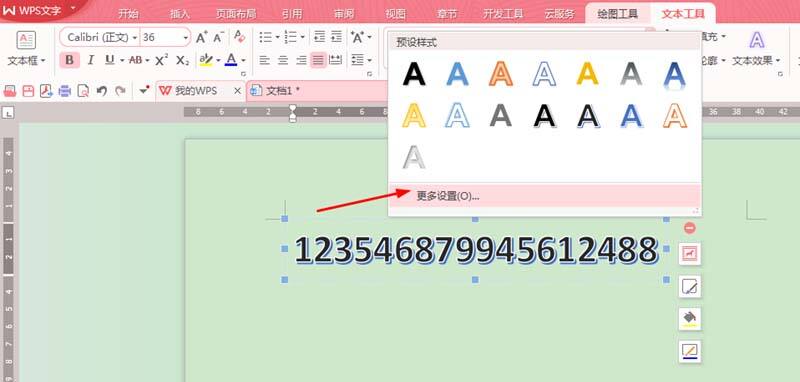
Task: Click the Decrease indent icon
Action: point(319,37)
